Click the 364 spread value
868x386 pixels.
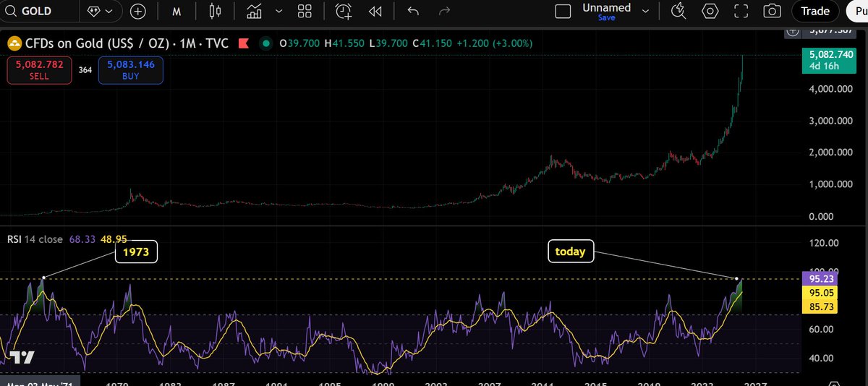point(85,70)
